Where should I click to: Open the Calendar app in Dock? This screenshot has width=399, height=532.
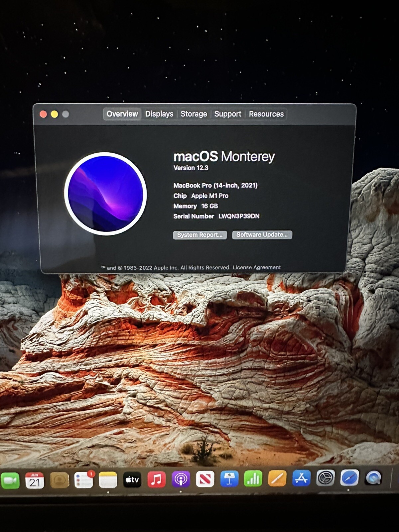point(35,480)
